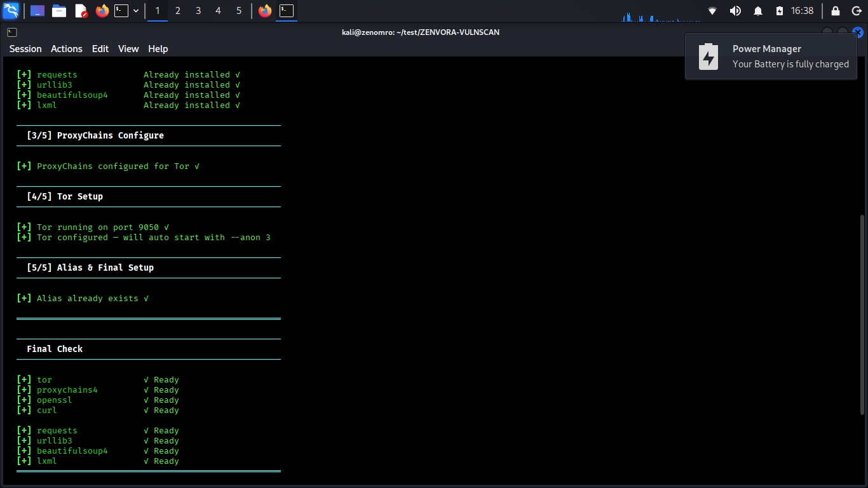Screen dimensions: 868x488
Task: Open the notifications bell icon
Action: (758, 11)
